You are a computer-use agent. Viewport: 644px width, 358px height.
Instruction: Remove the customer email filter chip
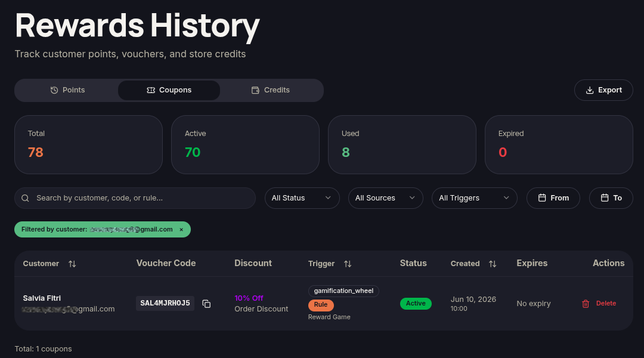[x=181, y=230]
